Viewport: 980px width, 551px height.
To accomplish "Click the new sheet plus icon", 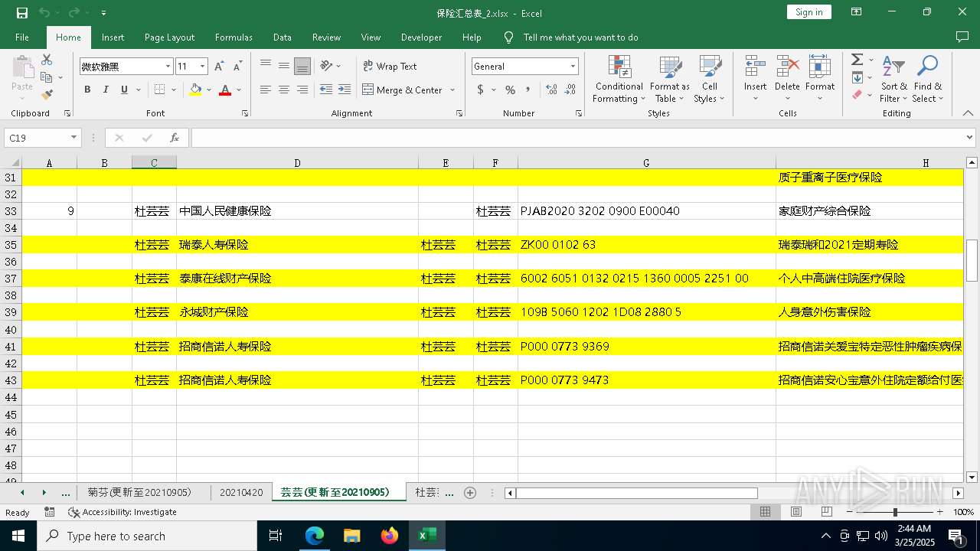I will pos(470,493).
